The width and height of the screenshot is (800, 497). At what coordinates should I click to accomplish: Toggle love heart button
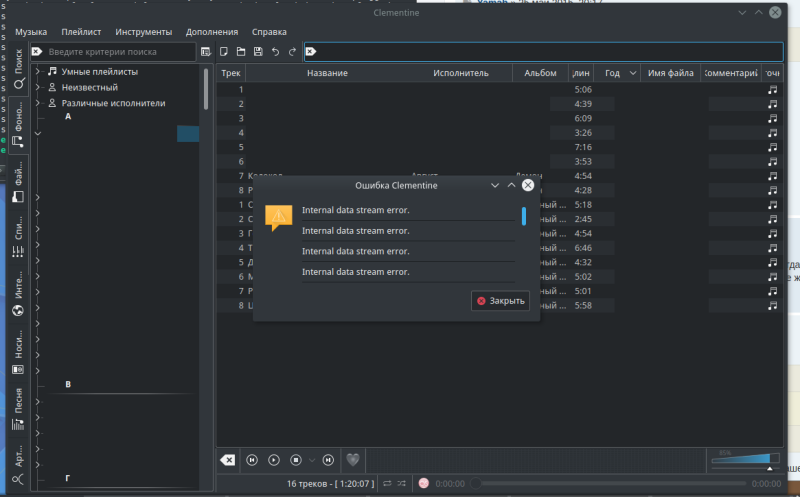pyautogui.click(x=353, y=460)
